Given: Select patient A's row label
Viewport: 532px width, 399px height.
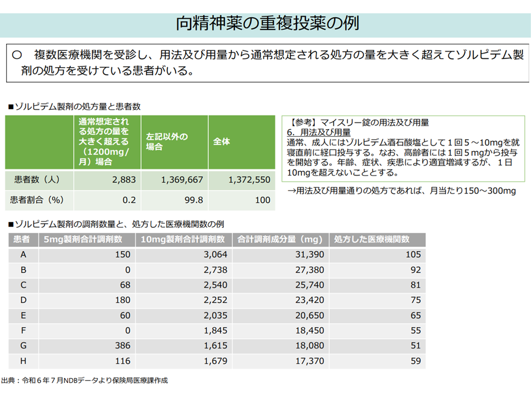Looking at the screenshot, I should click(23, 255).
